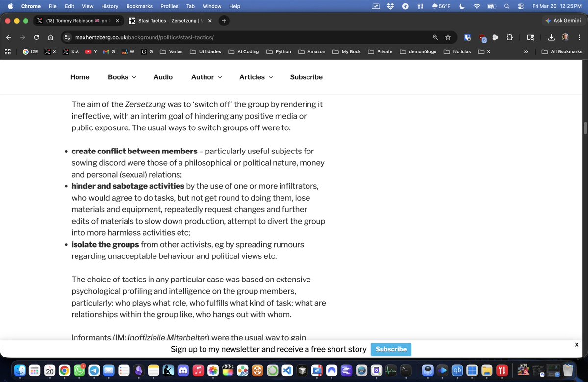Open Discord from the dock

[183, 370]
